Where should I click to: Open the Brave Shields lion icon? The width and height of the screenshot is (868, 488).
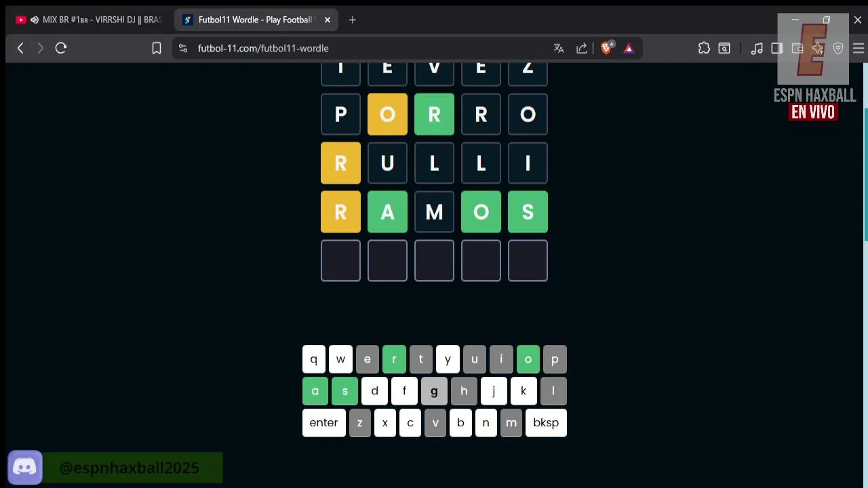tap(607, 47)
